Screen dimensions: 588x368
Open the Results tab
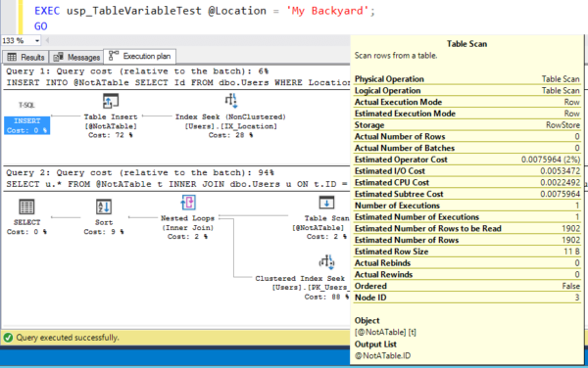click(25, 57)
